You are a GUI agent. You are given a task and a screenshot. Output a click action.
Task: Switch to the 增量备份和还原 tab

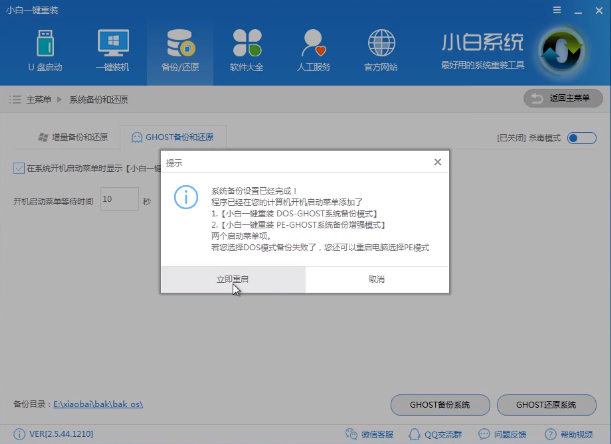point(73,136)
